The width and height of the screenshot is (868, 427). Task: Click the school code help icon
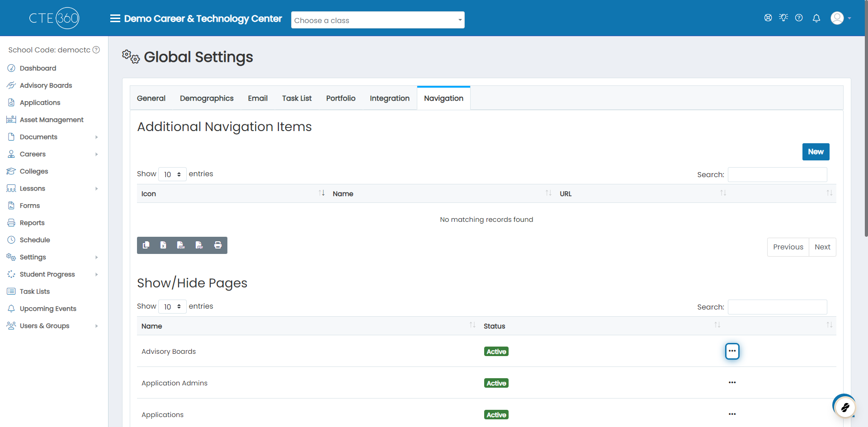(96, 50)
